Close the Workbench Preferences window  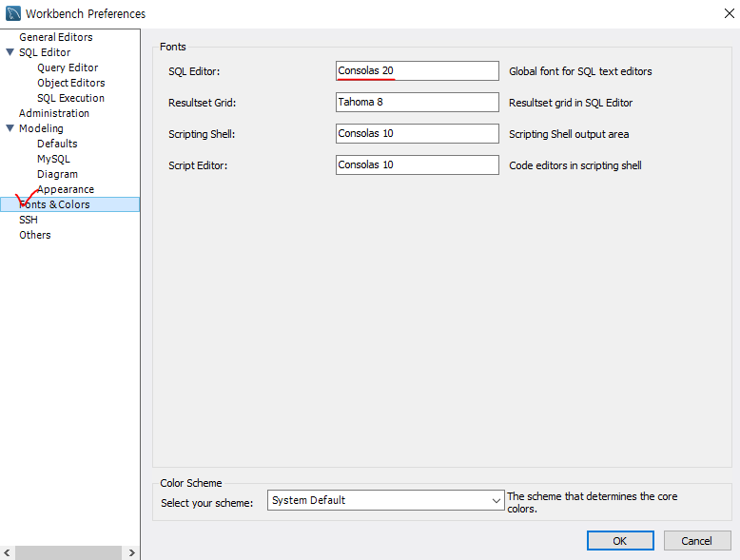[x=730, y=13]
